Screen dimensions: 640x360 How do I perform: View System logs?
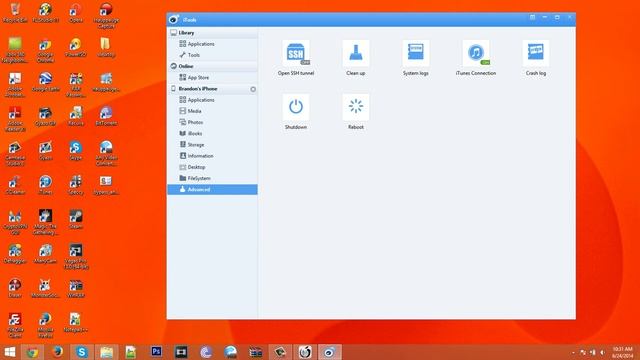416,53
